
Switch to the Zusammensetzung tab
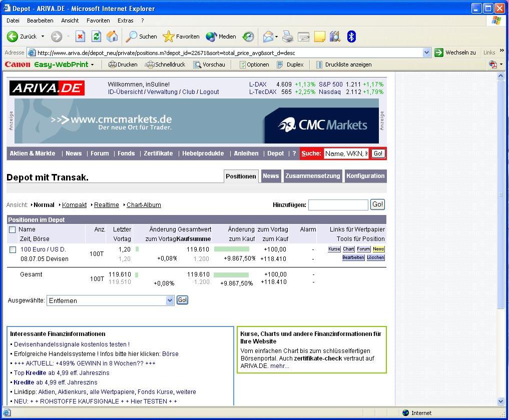[313, 176]
